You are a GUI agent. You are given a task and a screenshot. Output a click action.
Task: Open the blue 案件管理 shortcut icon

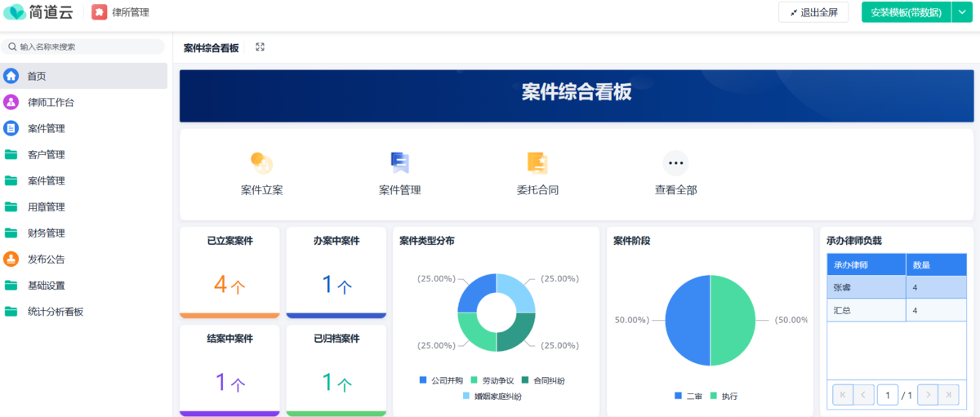(x=399, y=163)
